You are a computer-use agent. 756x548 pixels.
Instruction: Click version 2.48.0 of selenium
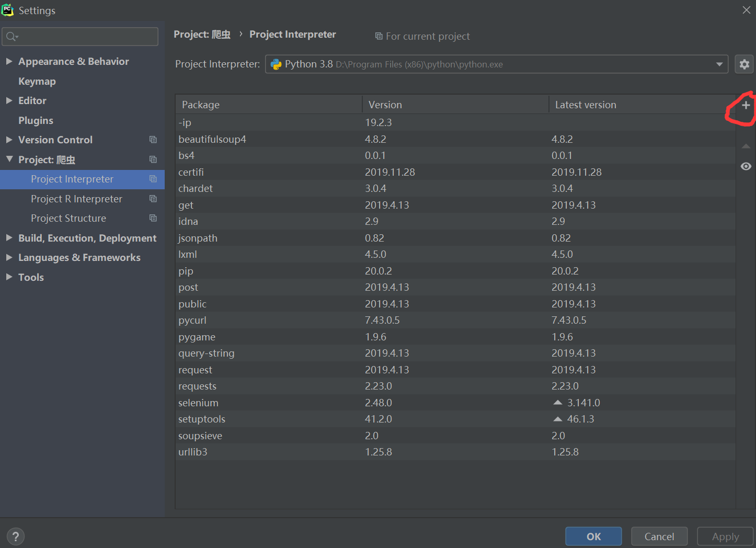coord(379,403)
